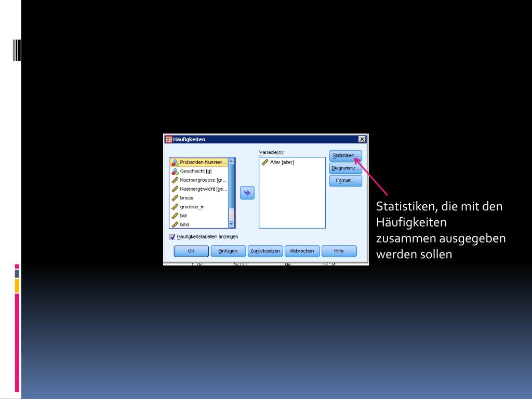Image resolution: width=532 pixels, height=399 pixels.
Task: Click the Einfügen button
Action: click(x=228, y=251)
